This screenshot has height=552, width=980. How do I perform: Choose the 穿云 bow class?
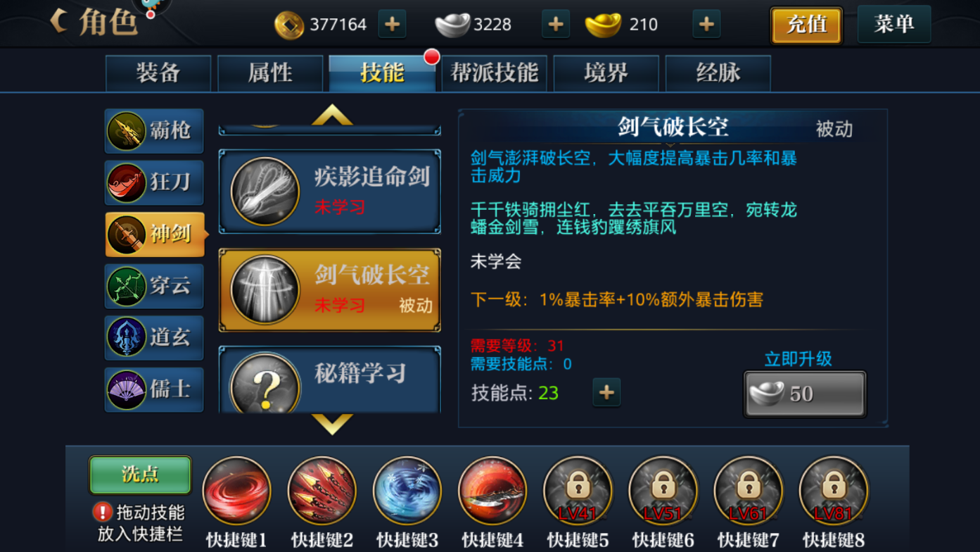click(x=154, y=286)
